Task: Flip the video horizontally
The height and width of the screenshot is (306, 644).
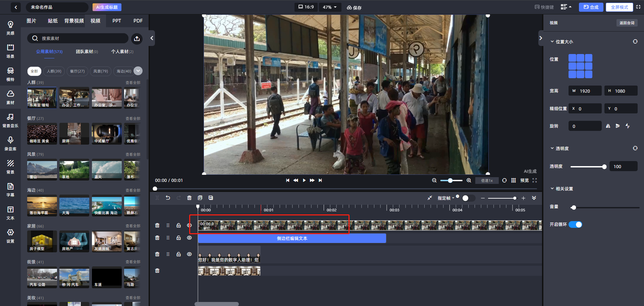Action: 608,126
